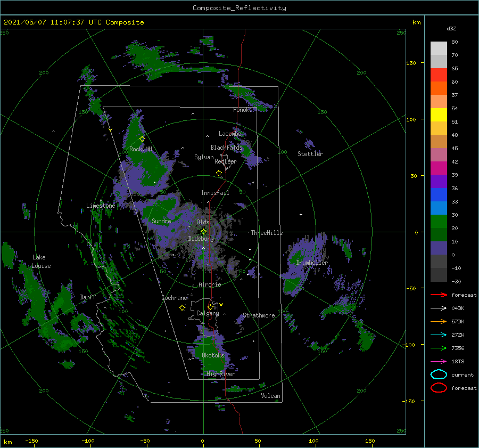Viewport: 479px width, 448px height.
Task: Pick the royal blue 36 dBZ swatch
Action: point(439,194)
